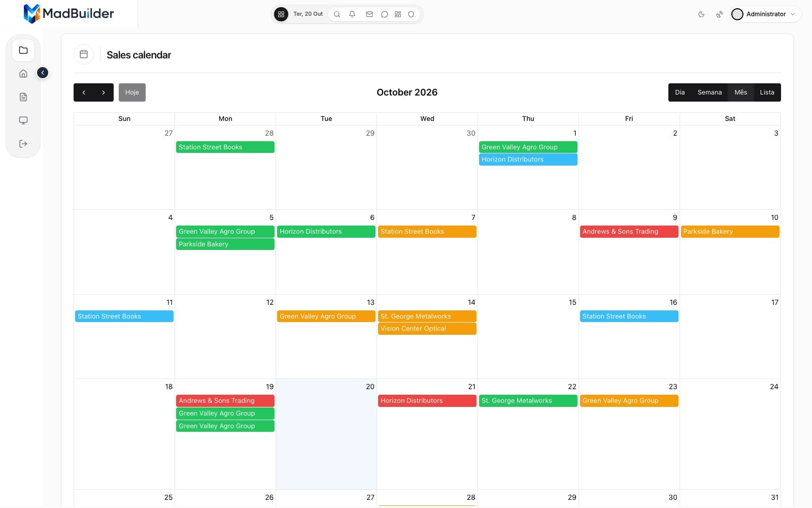Click the search magnifier icon

[x=337, y=14]
